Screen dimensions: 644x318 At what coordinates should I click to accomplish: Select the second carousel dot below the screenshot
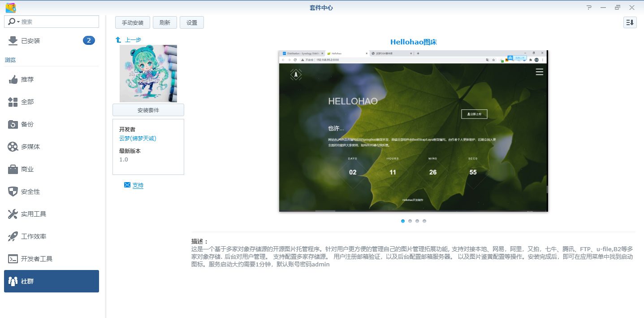click(410, 221)
